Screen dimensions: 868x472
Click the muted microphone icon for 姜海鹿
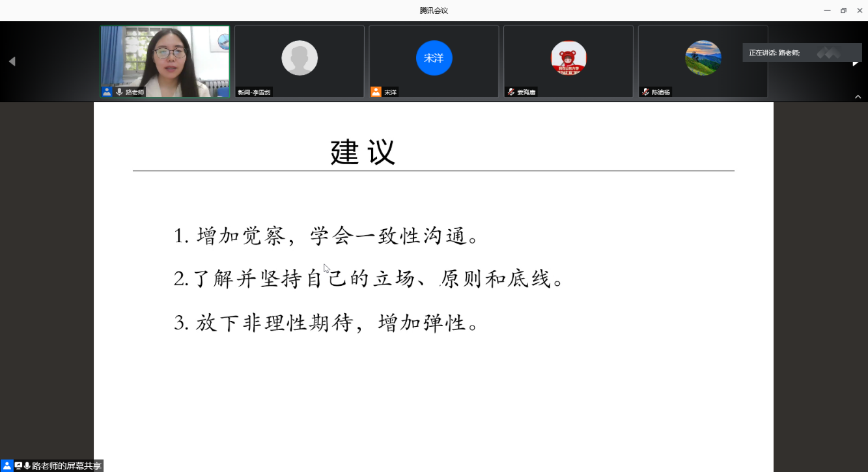pyautogui.click(x=511, y=92)
